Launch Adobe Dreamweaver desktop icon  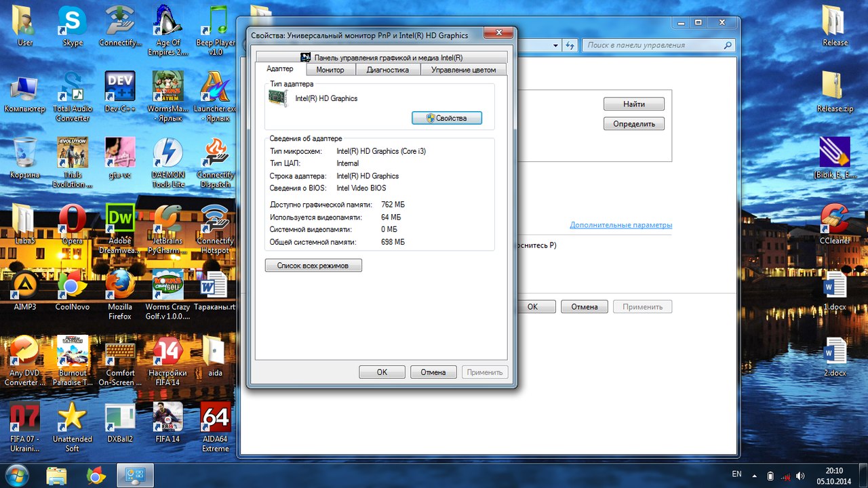[x=120, y=220]
